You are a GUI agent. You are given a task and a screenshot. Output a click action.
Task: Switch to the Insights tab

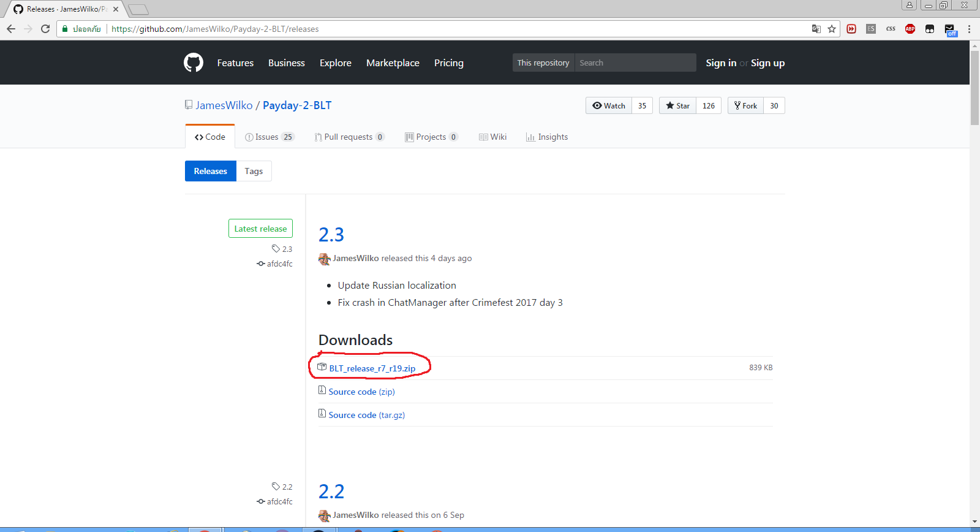[x=547, y=137]
